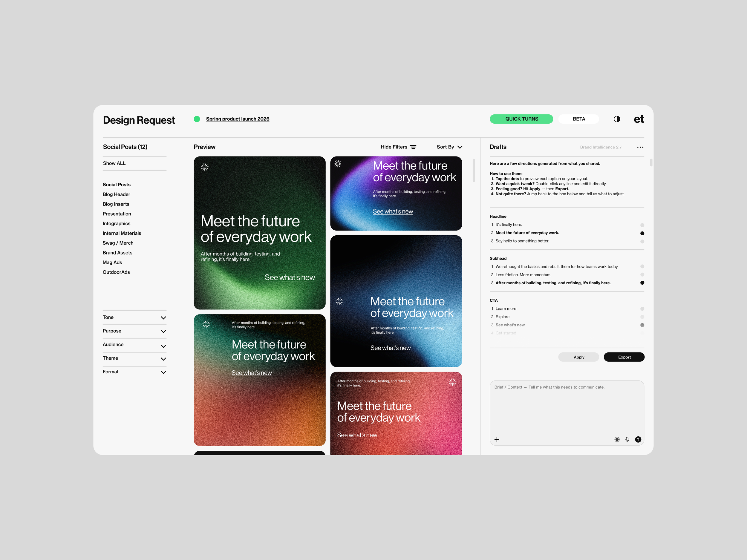Click the Brief / Context input field
This screenshot has height=560, width=747.
point(567,405)
